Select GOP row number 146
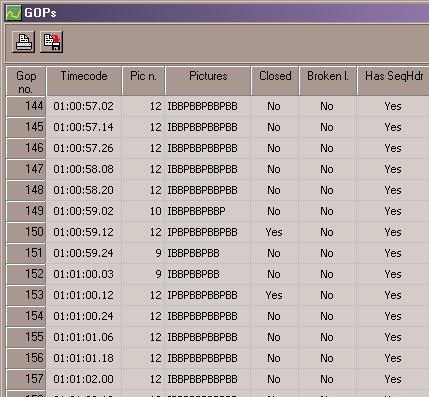 click(26, 148)
